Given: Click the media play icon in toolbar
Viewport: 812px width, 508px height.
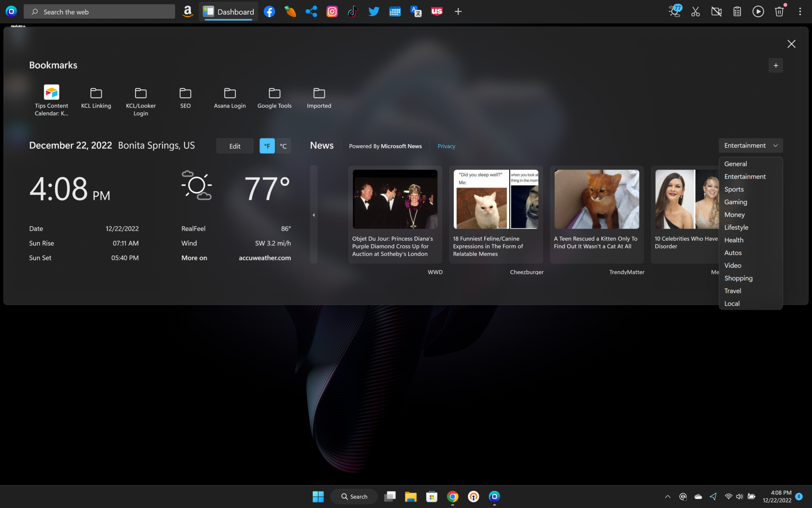Looking at the screenshot, I should coord(758,12).
